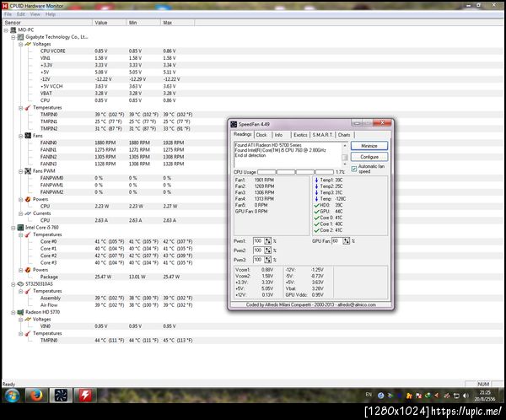
Task: Click the Intel Core Powers flame icon
Action: [x=28, y=270]
